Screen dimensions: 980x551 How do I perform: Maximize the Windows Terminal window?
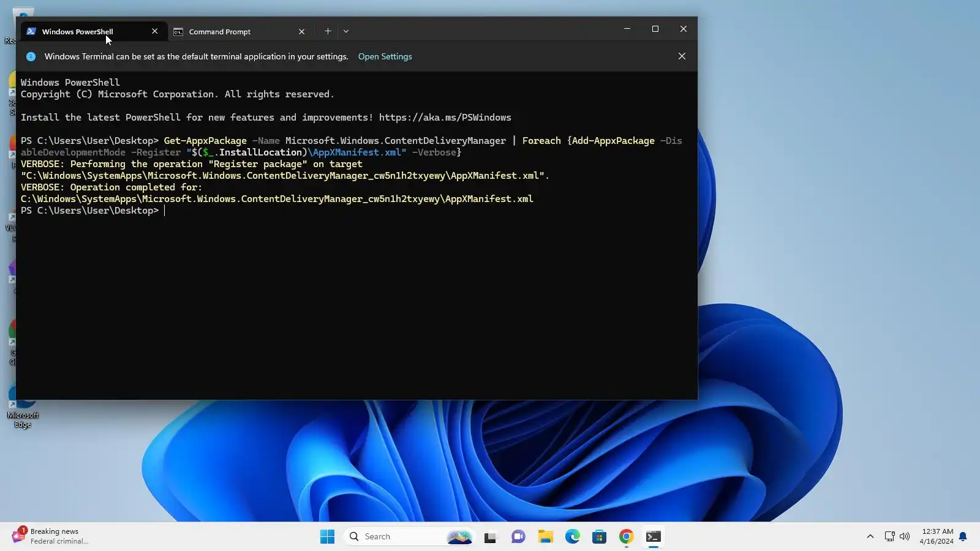655,29
